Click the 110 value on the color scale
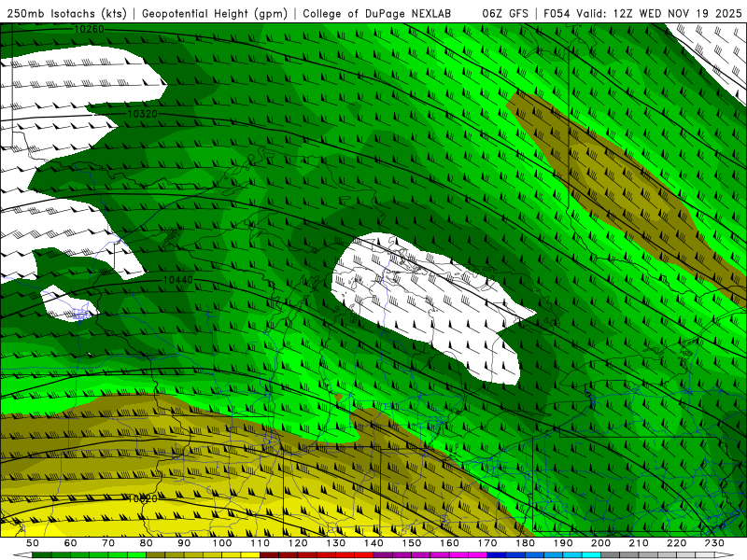 260,543
